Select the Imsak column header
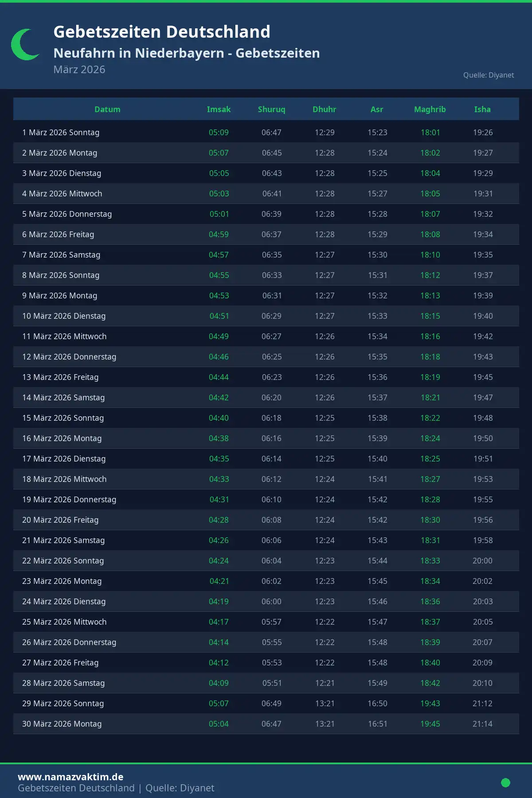Image resolution: width=532 pixels, height=798 pixels. click(219, 110)
